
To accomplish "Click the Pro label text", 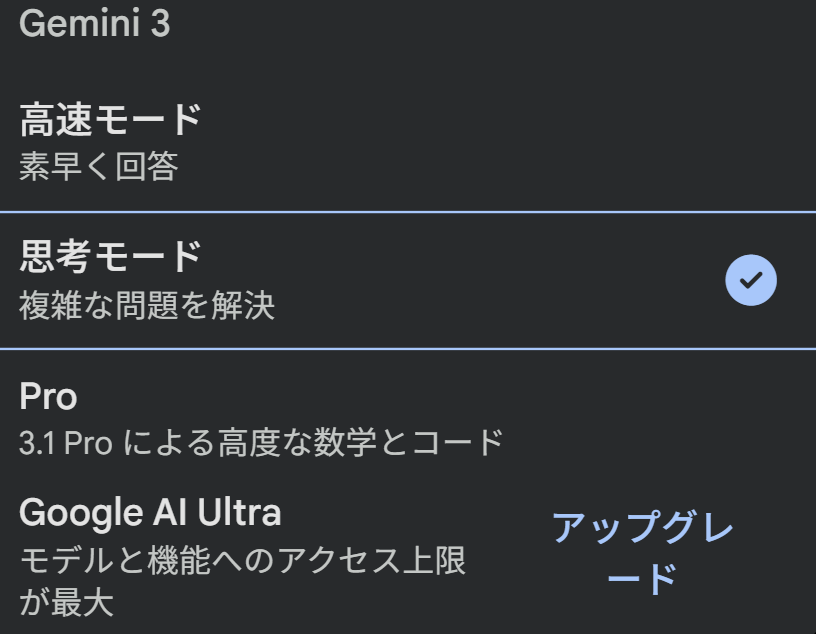I will [48, 396].
